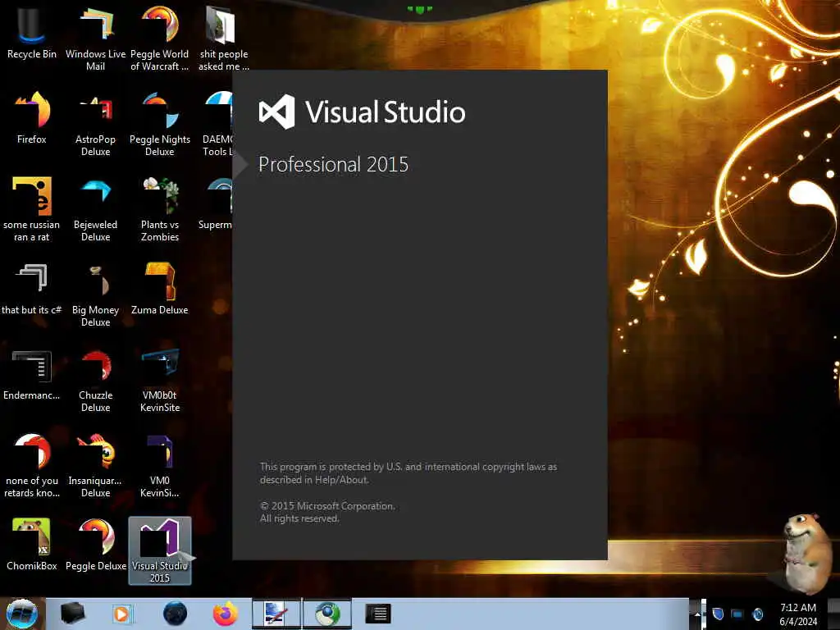Select the 'that but its c#' icon
The width and height of the screenshot is (840, 630).
pos(32,288)
